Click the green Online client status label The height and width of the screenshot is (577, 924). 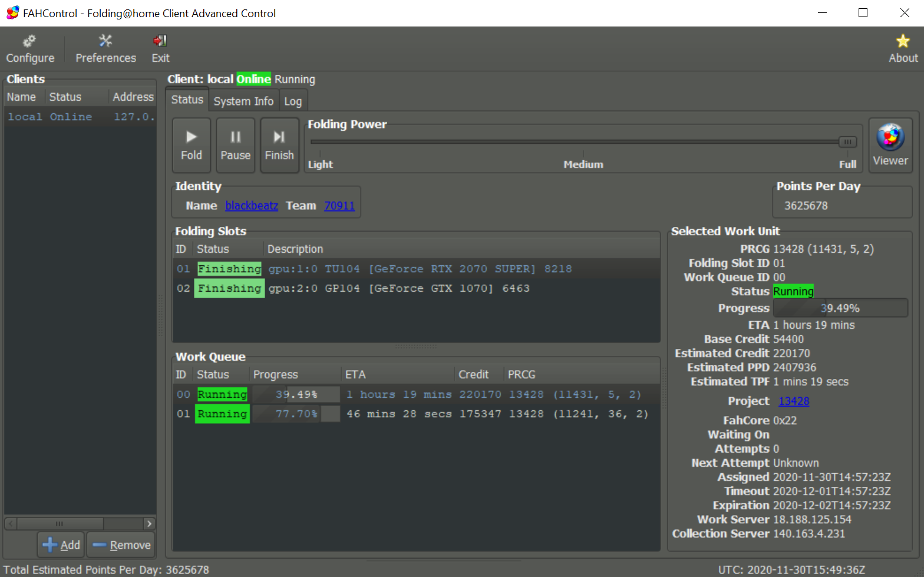pos(253,79)
